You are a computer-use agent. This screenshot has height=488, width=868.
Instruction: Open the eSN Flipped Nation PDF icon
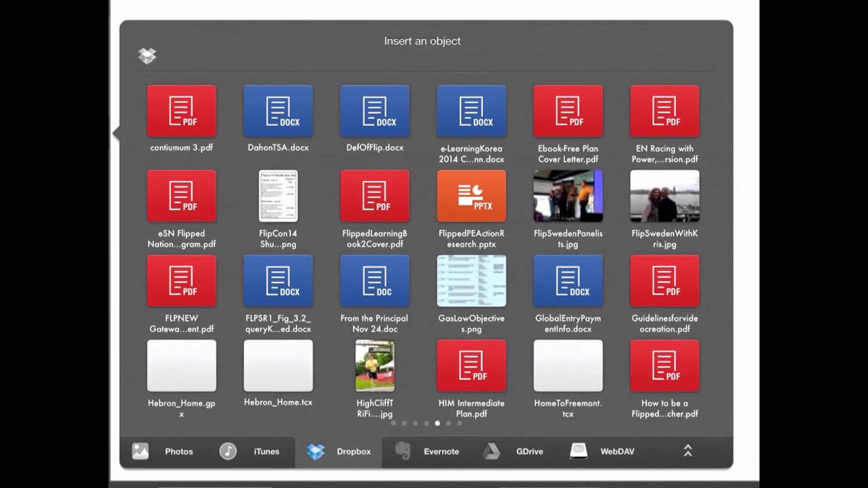click(182, 196)
